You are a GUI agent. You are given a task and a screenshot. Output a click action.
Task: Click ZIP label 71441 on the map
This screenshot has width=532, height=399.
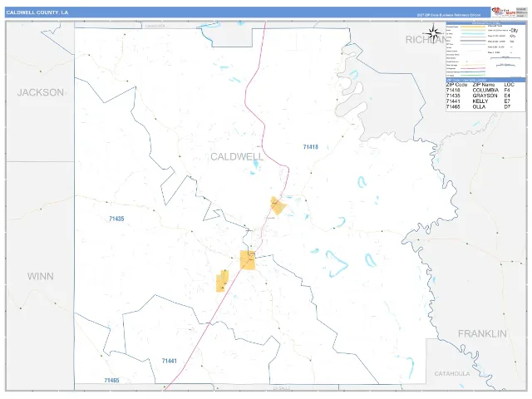point(170,361)
